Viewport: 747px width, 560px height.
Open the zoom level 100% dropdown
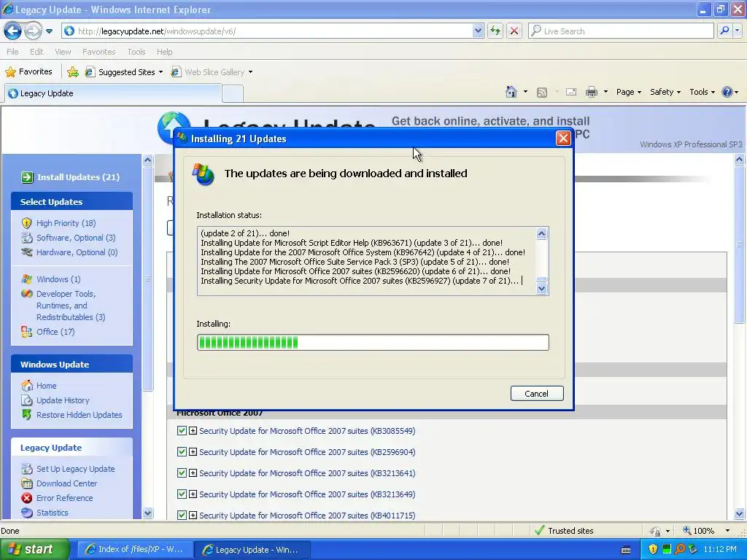tap(727, 531)
